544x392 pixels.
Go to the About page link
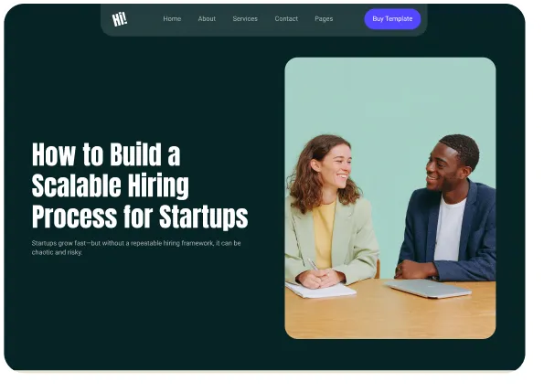tap(207, 18)
